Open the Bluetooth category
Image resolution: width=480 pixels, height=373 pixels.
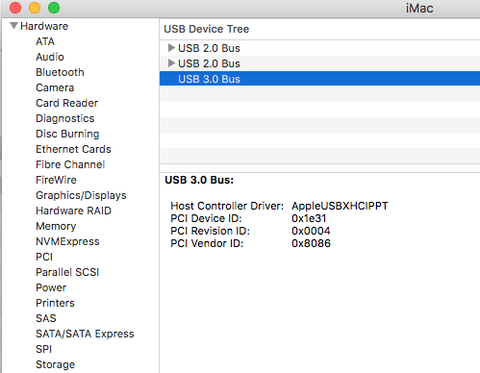click(x=60, y=72)
